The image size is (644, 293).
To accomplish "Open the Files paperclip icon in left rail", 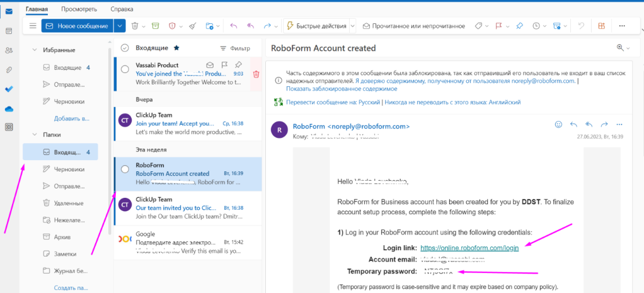I will (x=9, y=69).
